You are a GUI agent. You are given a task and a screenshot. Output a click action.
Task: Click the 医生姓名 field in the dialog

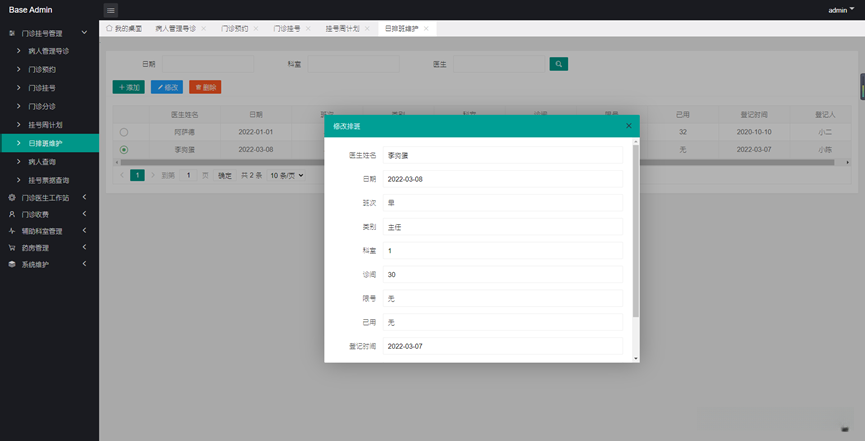503,155
